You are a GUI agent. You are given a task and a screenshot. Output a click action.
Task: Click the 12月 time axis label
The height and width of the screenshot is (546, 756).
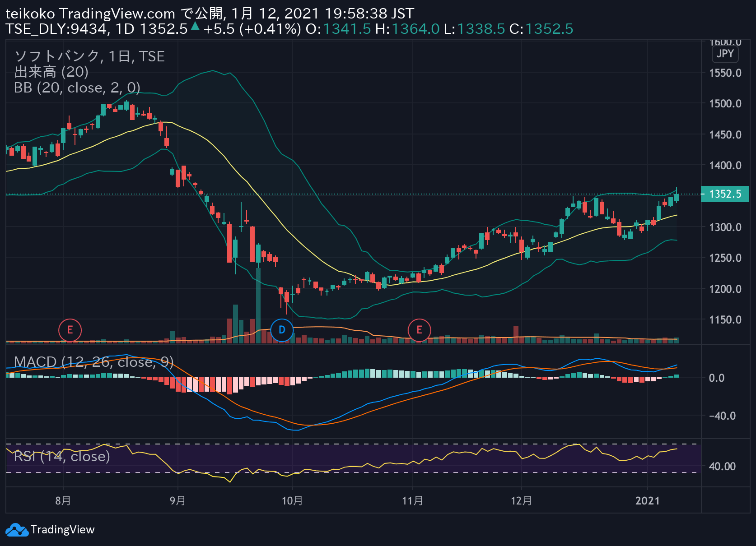point(522,500)
